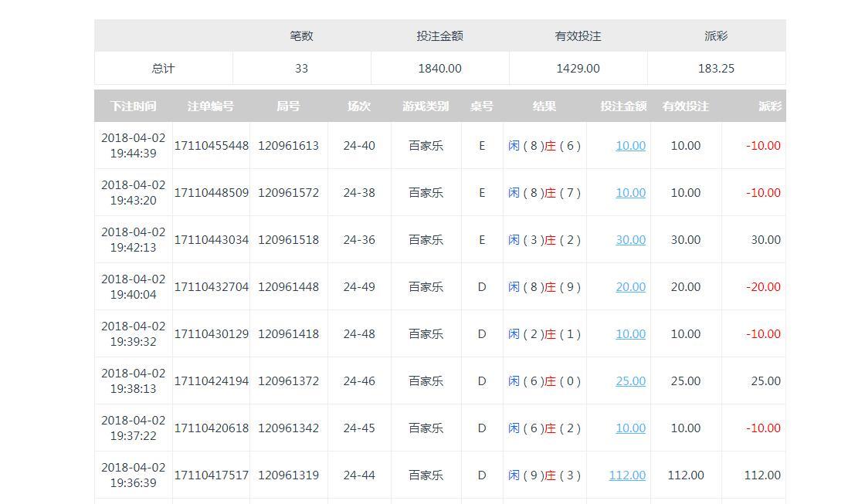This screenshot has height=504, width=865.
Task: Open the 10.00 bet link for order 17110448509
Action: [630, 192]
